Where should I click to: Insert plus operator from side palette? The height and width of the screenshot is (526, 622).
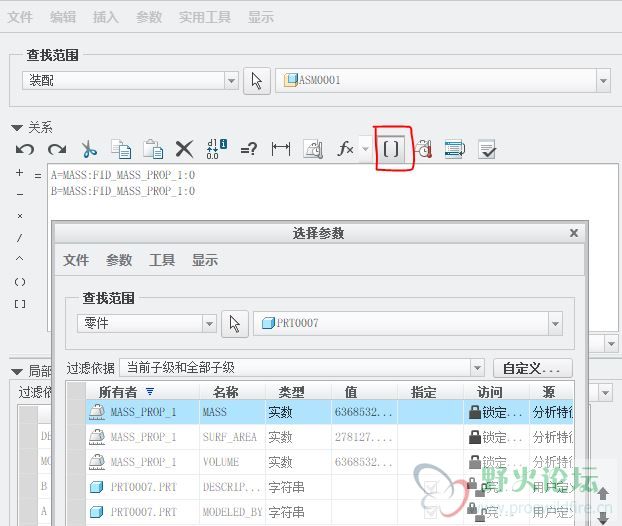click(x=19, y=173)
